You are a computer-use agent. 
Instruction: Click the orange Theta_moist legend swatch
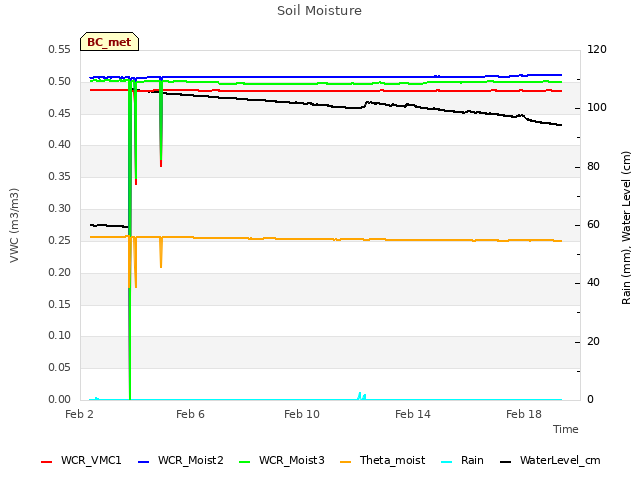(x=346, y=462)
